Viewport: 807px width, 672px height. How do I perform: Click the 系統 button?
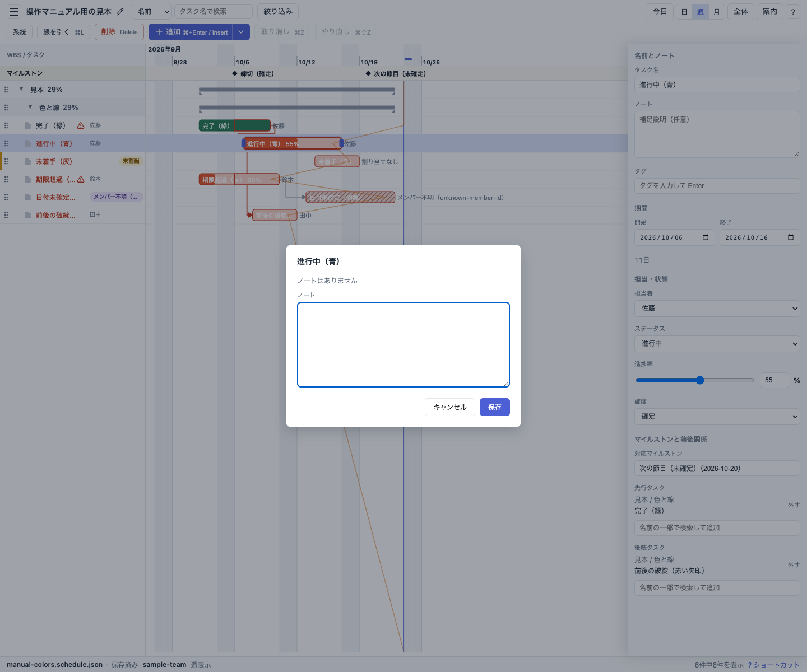tap(20, 32)
